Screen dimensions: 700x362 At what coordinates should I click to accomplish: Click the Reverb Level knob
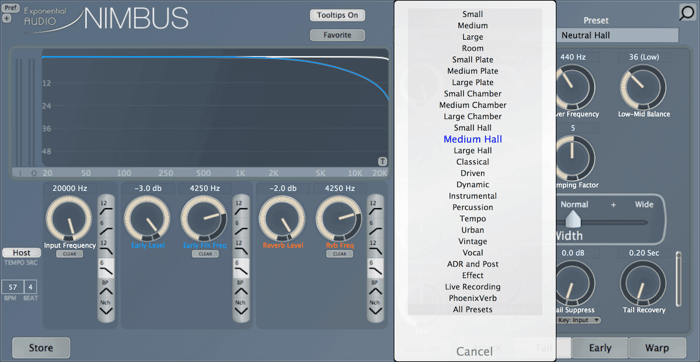(282, 219)
